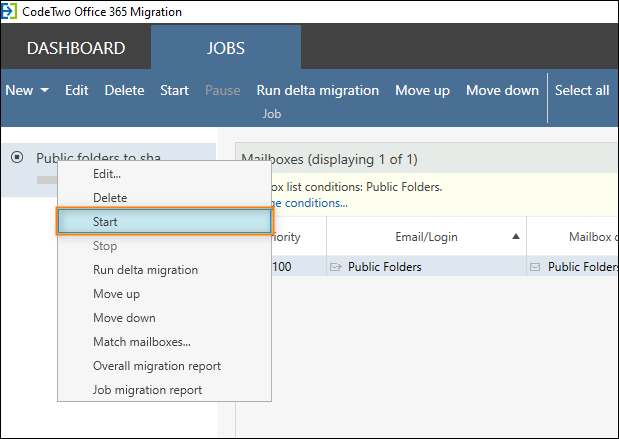The image size is (619, 439).
Task: Choose Run delta migration from the context menu
Action: tap(165, 270)
